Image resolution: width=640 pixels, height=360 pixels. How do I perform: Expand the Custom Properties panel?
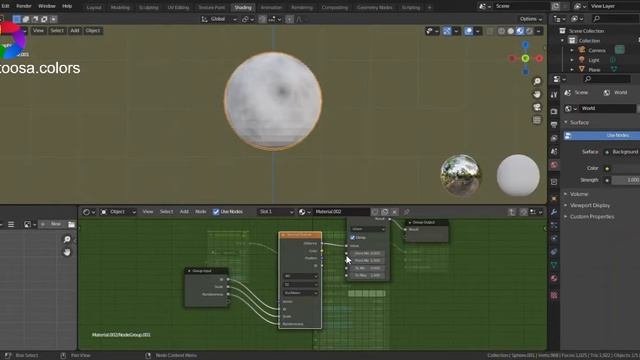(589, 217)
